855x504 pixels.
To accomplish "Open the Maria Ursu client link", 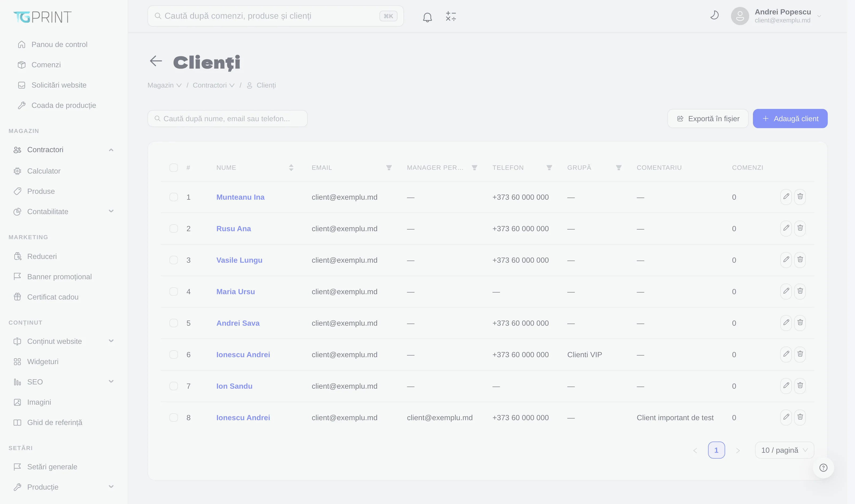I will 235,292.
